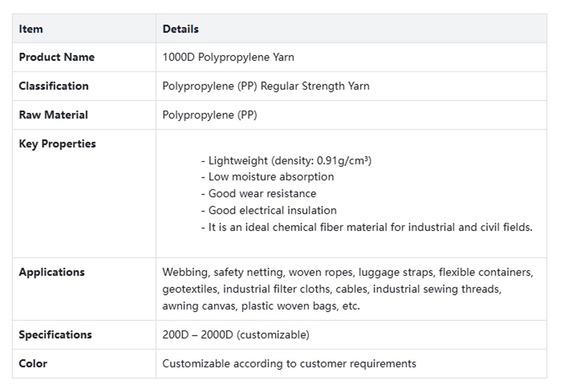The width and height of the screenshot is (561, 392).
Task: Click the applications text starting with "Webbing"
Action: [347, 289]
